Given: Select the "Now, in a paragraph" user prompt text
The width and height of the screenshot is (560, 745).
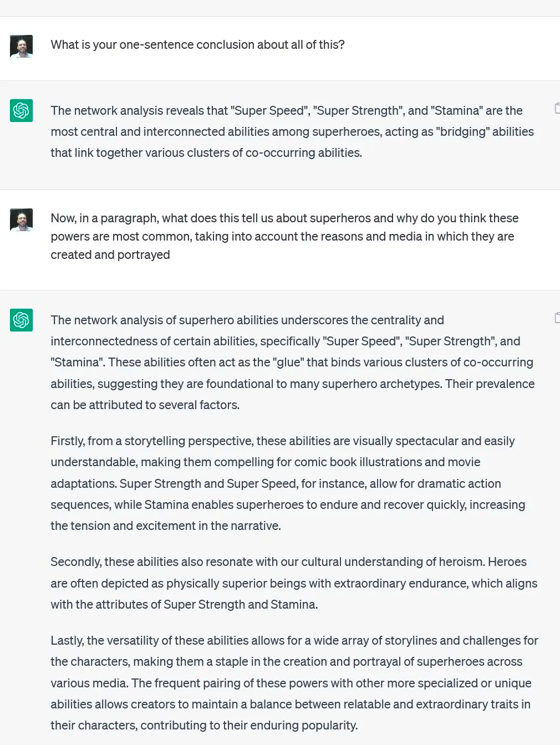Looking at the screenshot, I should tap(284, 237).
